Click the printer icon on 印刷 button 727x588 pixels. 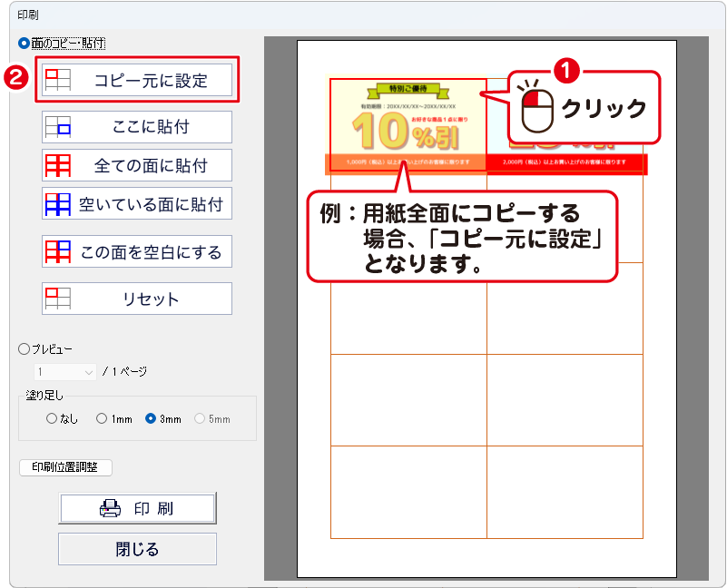tap(110, 509)
